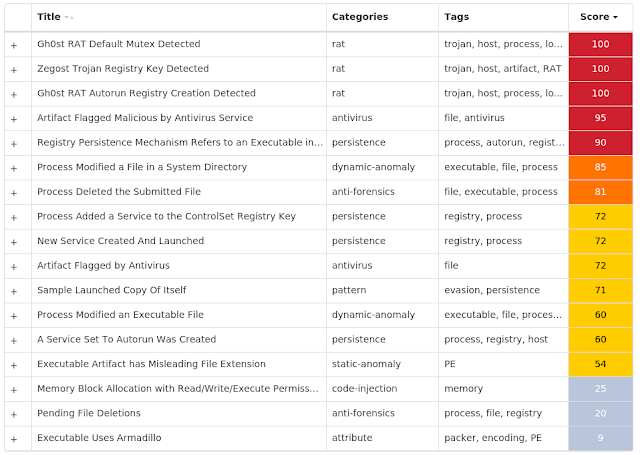Click the red score 95 cell
This screenshot has width=640, height=455.
(x=600, y=118)
